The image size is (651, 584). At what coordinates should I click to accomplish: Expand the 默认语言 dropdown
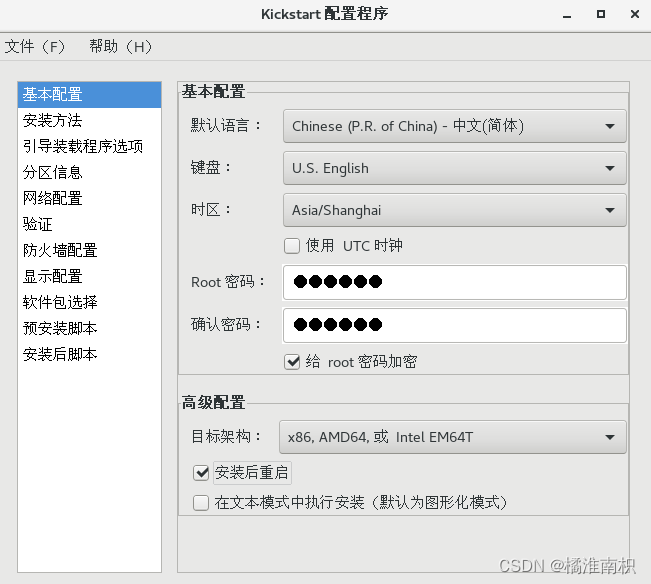point(455,126)
